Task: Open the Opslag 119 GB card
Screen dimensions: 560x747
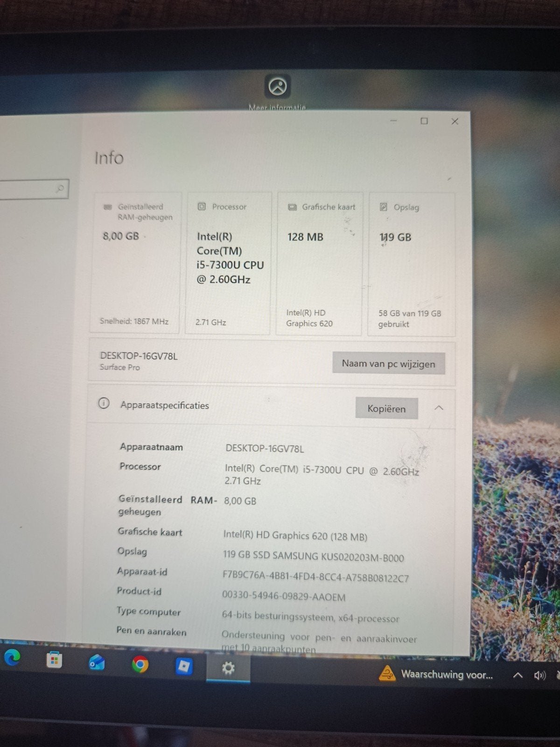Action: (411, 264)
